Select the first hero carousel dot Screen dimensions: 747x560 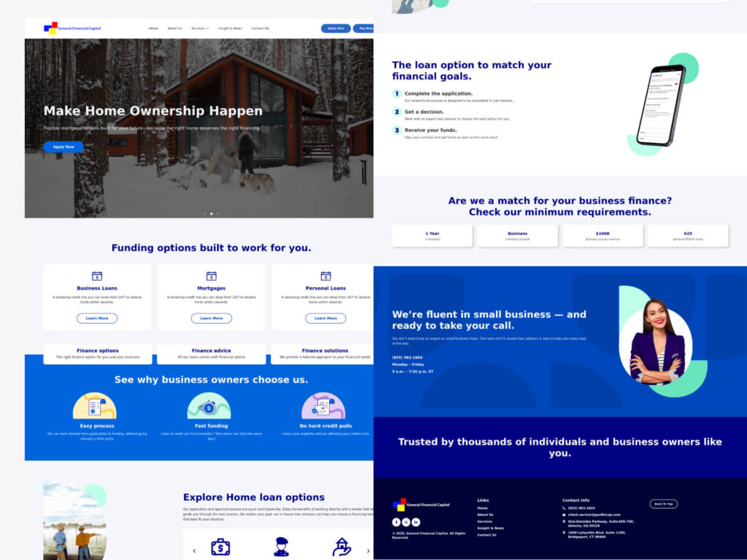coord(205,214)
